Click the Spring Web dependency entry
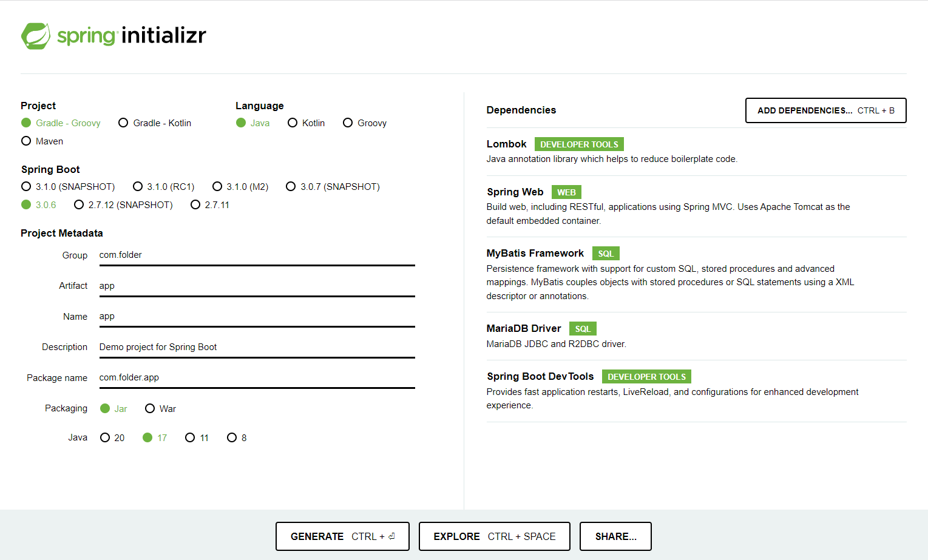This screenshot has width=928, height=560. tap(696, 206)
